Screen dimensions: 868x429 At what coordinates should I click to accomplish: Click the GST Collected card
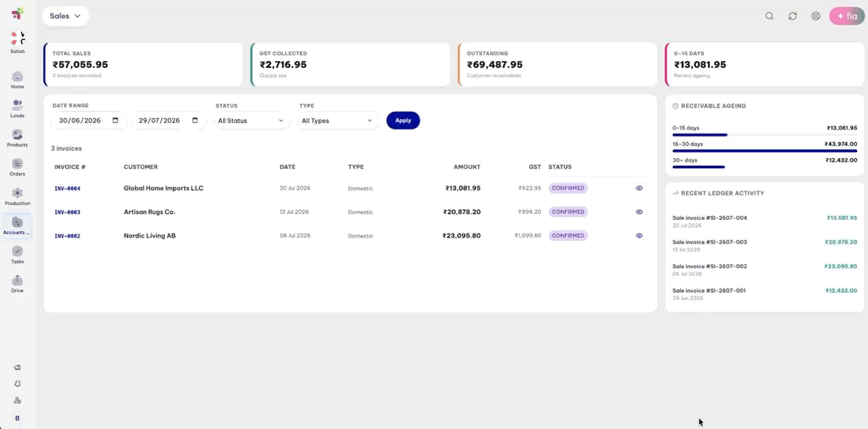(350, 65)
